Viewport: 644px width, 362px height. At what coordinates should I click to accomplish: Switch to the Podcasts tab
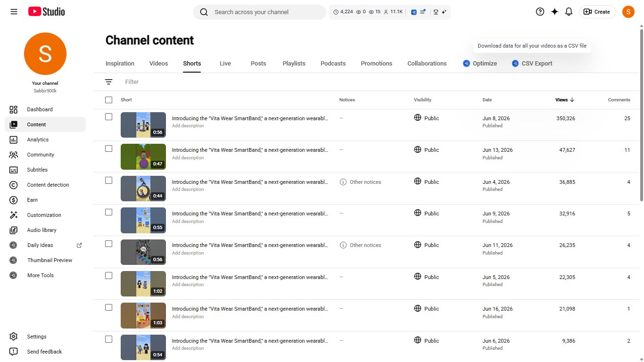coord(333,64)
